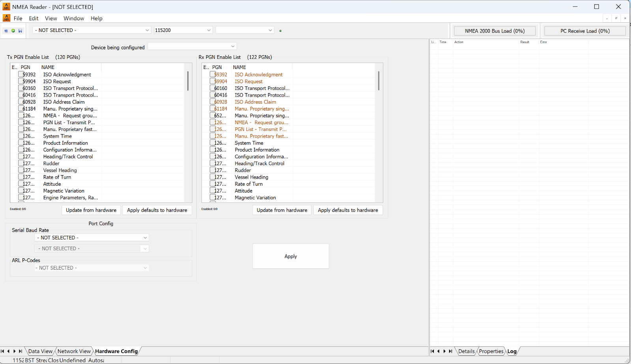Click the Log panel Result column header
This screenshot has height=364, width=631.
(529, 42)
